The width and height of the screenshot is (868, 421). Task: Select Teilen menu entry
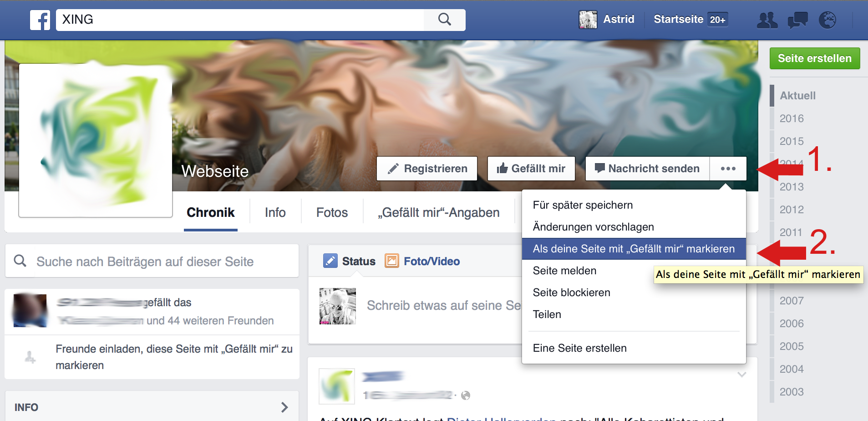[x=634, y=314]
